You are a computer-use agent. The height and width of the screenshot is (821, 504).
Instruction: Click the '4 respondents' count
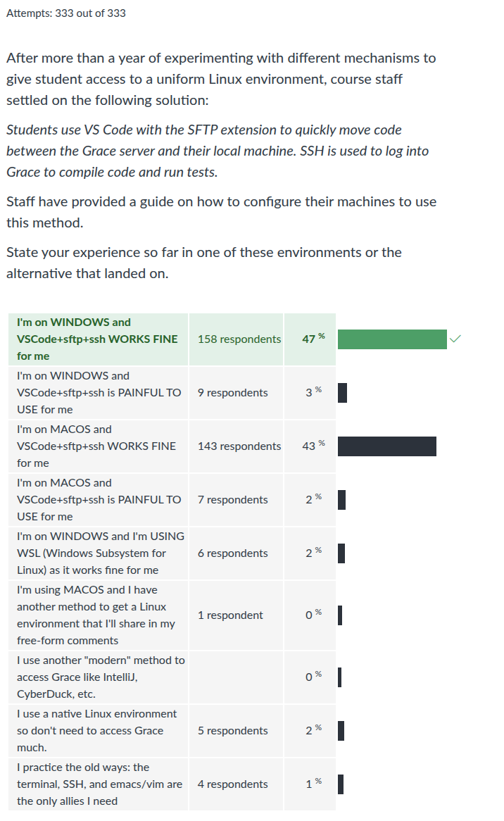pyautogui.click(x=233, y=784)
